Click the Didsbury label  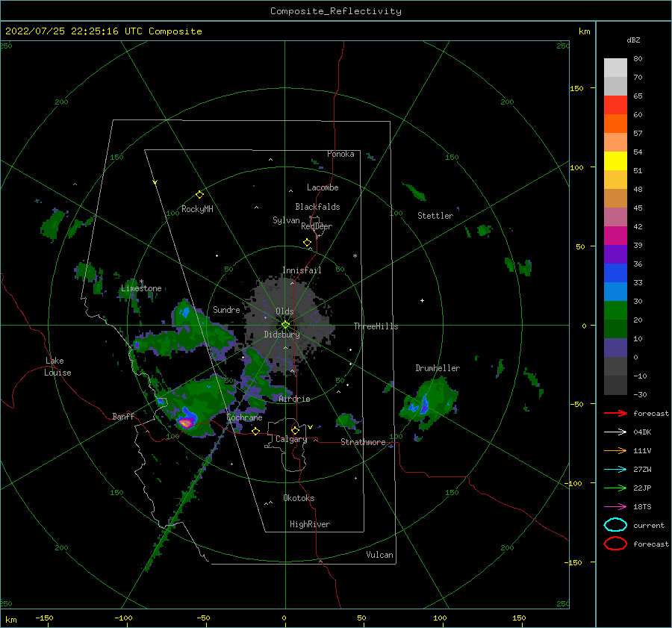(281, 335)
